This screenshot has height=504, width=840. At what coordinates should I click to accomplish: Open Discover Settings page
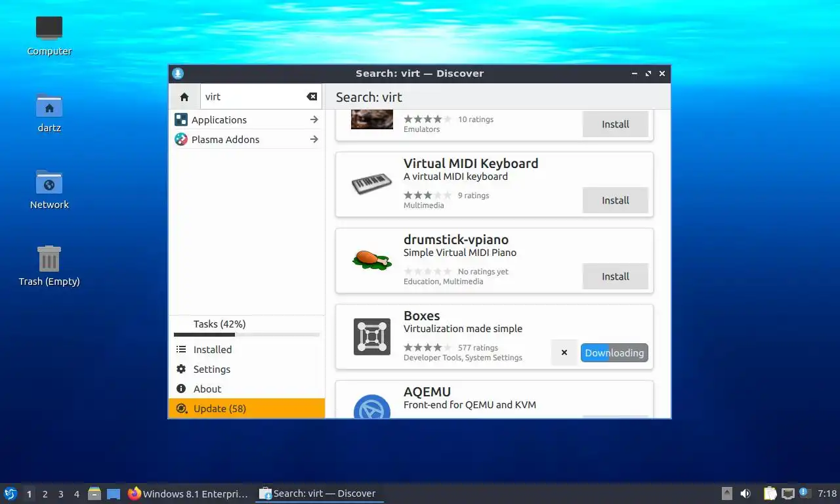(x=247, y=369)
